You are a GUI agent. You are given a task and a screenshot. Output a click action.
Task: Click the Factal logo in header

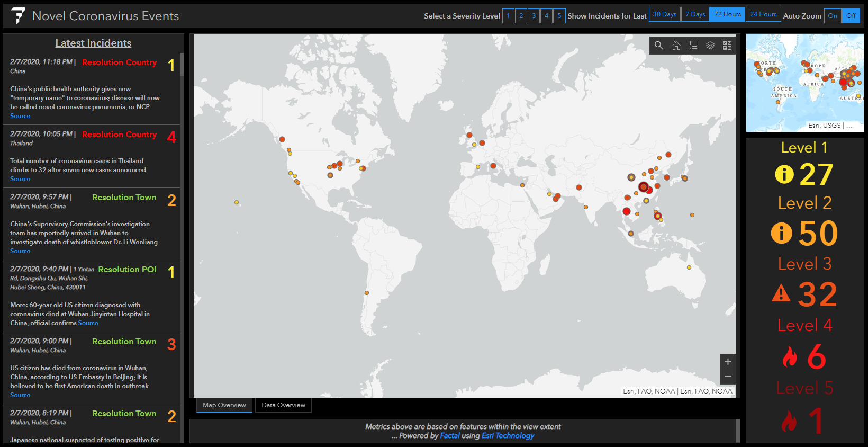tap(18, 16)
